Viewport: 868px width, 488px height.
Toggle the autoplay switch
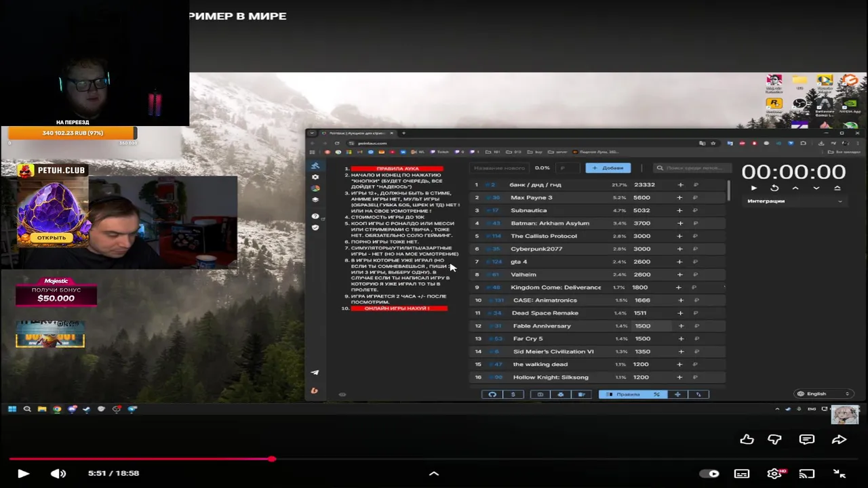click(709, 474)
